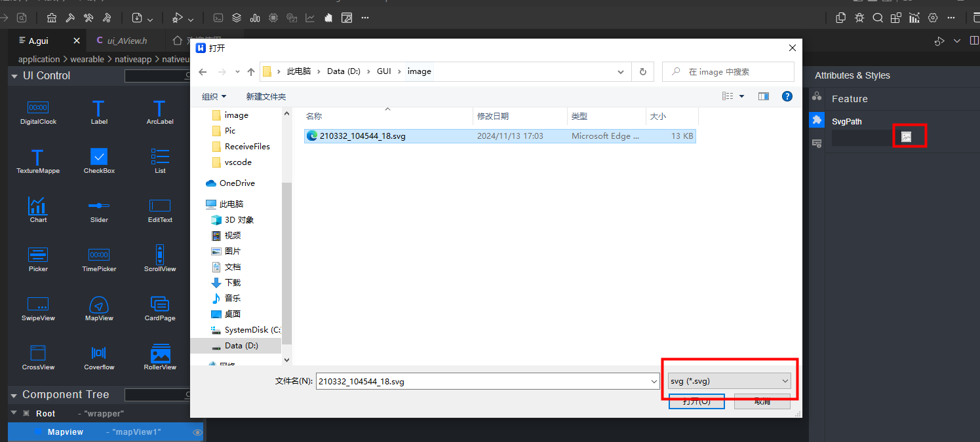The height and width of the screenshot is (442, 980).
Task: Select the A.gui editor tab
Action: [38, 41]
